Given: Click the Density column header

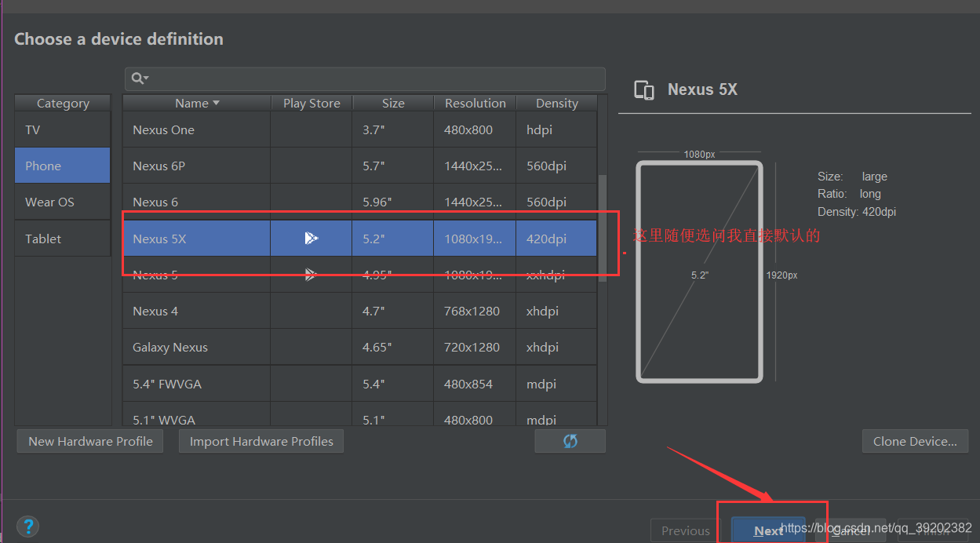Looking at the screenshot, I should point(557,103).
